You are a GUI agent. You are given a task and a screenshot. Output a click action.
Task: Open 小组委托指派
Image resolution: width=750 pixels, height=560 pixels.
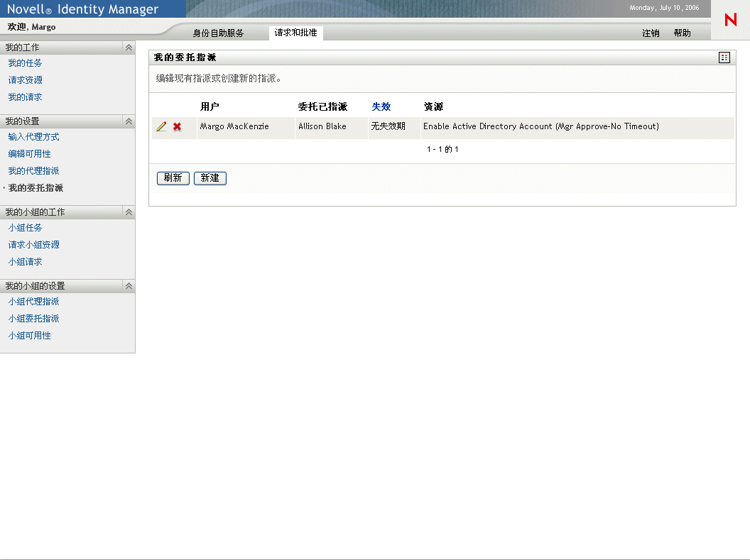click(33, 319)
